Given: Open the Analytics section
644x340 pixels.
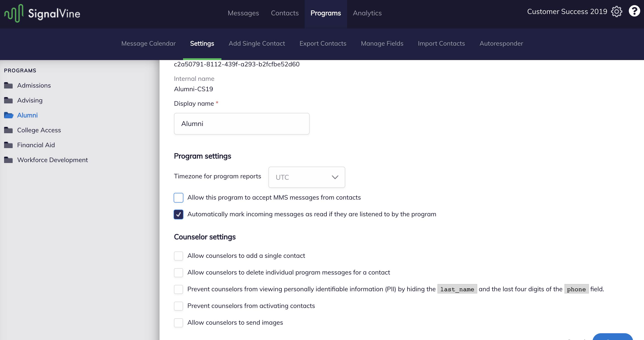Looking at the screenshot, I should click(x=367, y=13).
